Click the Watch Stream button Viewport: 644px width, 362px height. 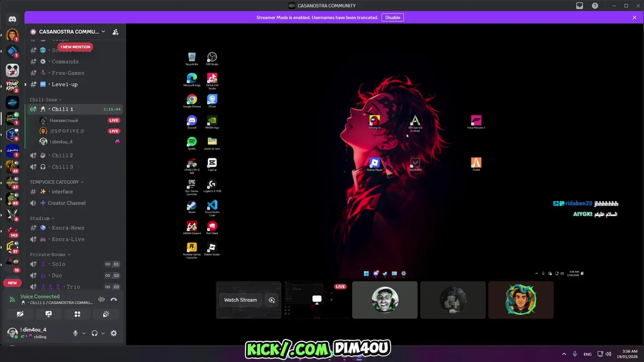pos(240,300)
